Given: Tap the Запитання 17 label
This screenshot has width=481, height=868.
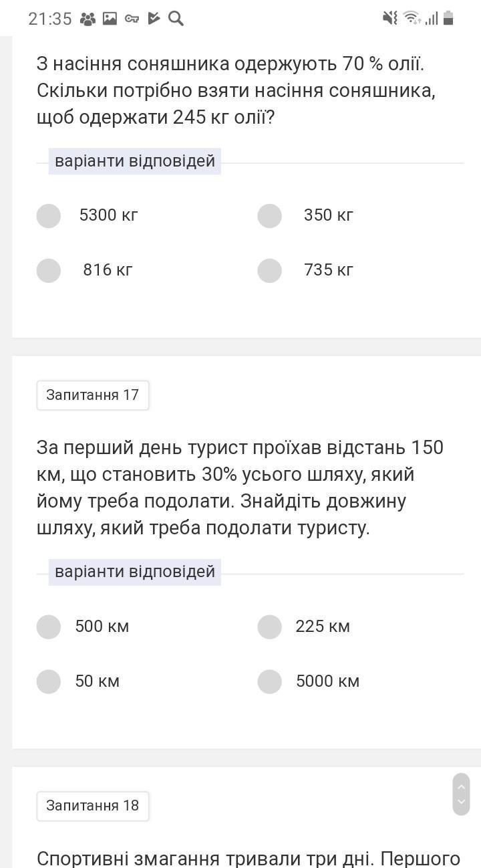Looking at the screenshot, I should [x=93, y=395].
